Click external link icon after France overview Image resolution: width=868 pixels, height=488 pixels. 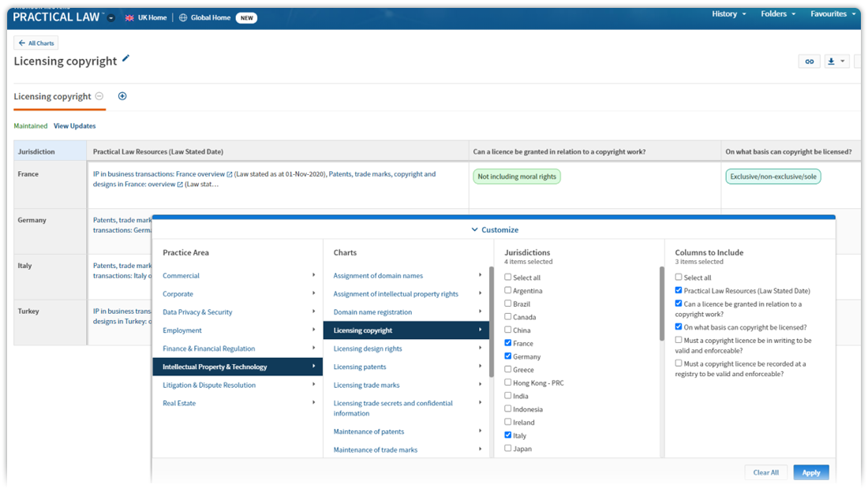pyautogui.click(x=230, y=174)
